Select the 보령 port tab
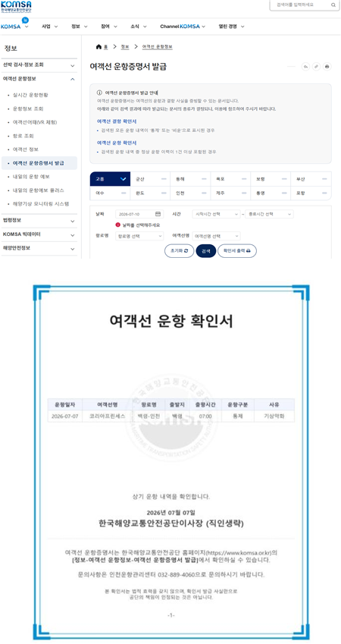 click(x=271, y=179)
